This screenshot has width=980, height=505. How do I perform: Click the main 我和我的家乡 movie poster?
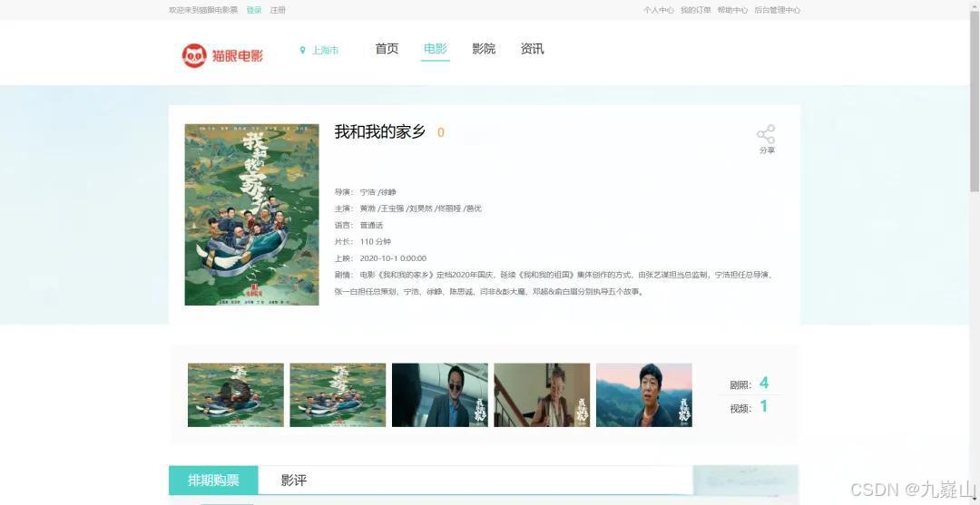[x=252, y=215]
